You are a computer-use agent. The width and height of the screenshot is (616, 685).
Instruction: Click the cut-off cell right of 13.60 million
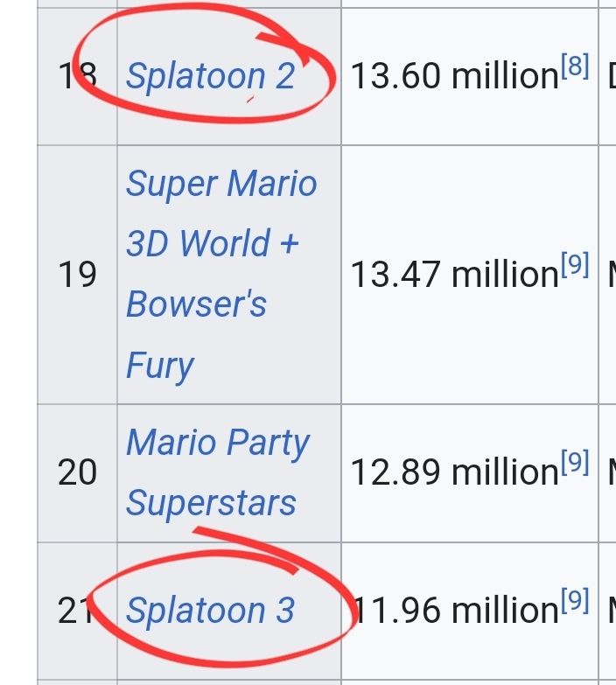tap(609, 77)
